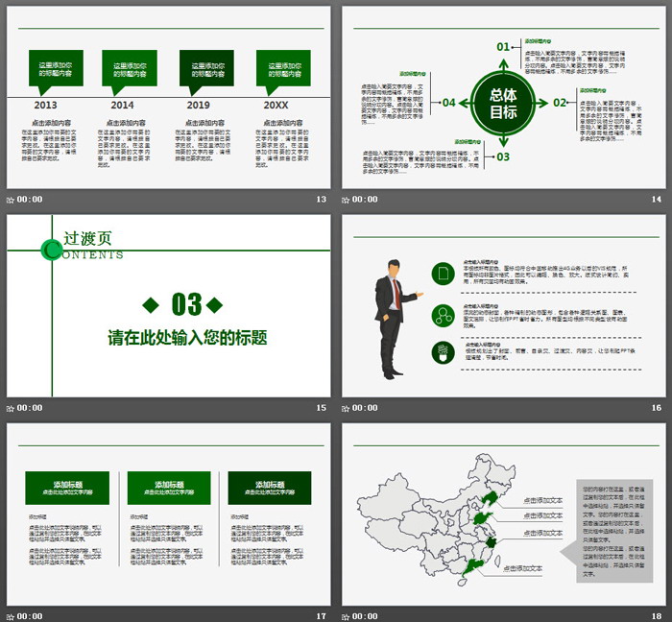Click the first green 添加标题 box in slide 17
672x622 pixels.
66,488
